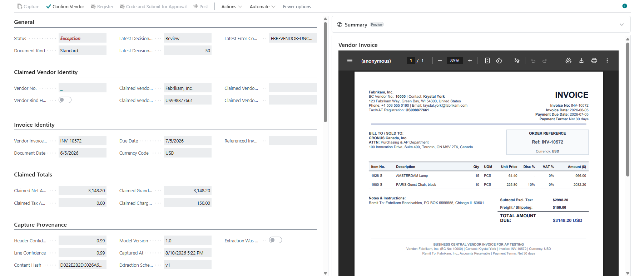The width and height of the screenshot is (644, 276).
Task: Open PDF viewer more actions menu
Action: (607, 61)
